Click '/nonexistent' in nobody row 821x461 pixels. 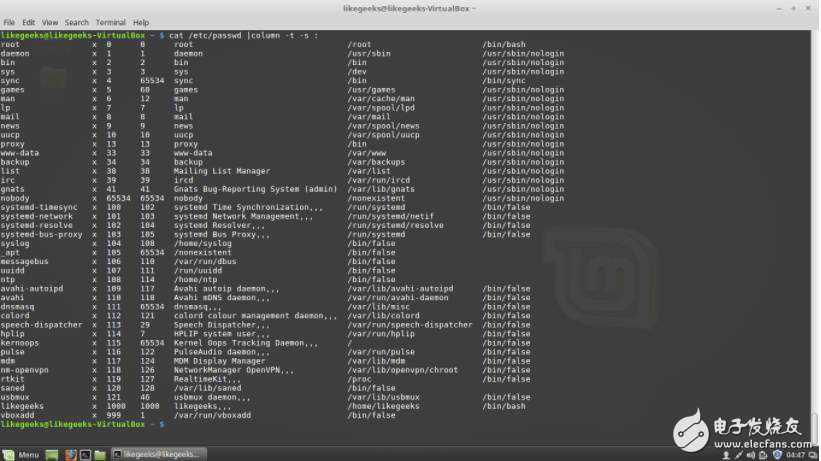tap(376, 198)
